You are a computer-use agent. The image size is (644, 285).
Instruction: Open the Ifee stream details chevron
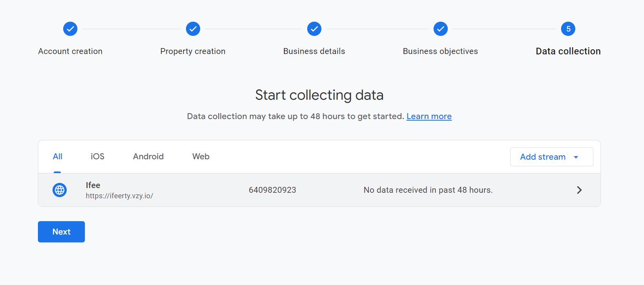579,190
